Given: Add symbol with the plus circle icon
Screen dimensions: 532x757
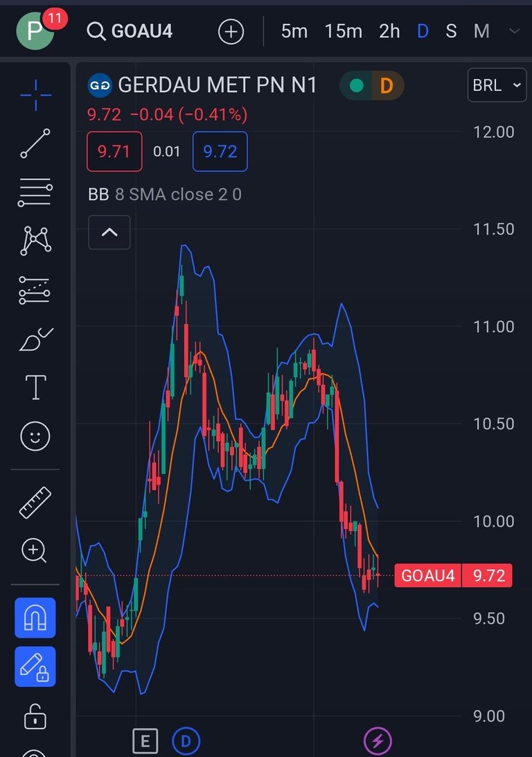Looking at the screenshot, I should coord(231,32).
